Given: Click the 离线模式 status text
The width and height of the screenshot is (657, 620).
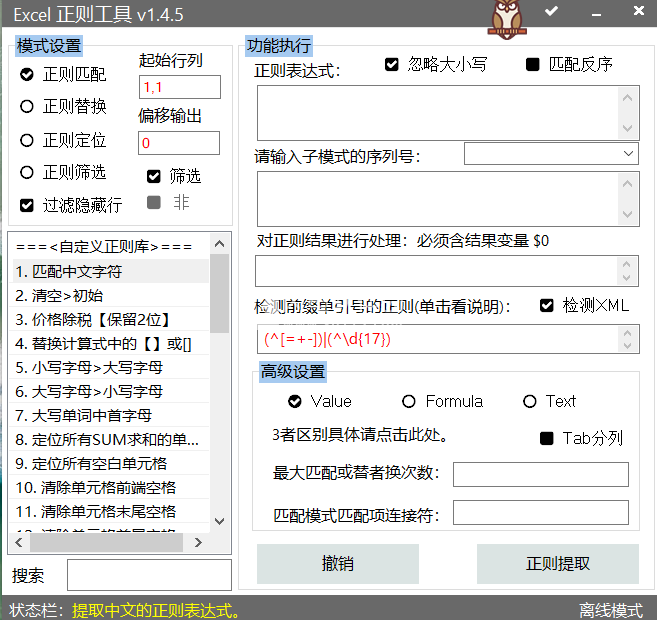Looking at the screenshot, I should coord(611,610).
